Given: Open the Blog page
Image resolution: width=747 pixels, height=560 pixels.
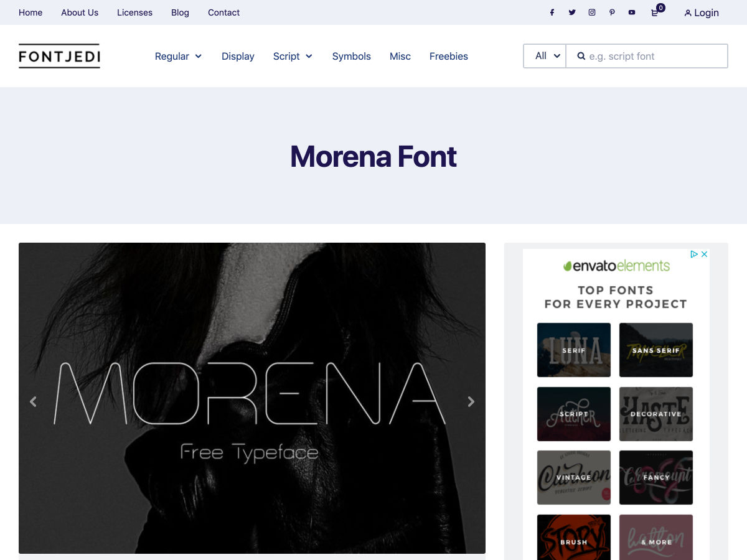Looking at the screenshot, I should tap(180, 12).
